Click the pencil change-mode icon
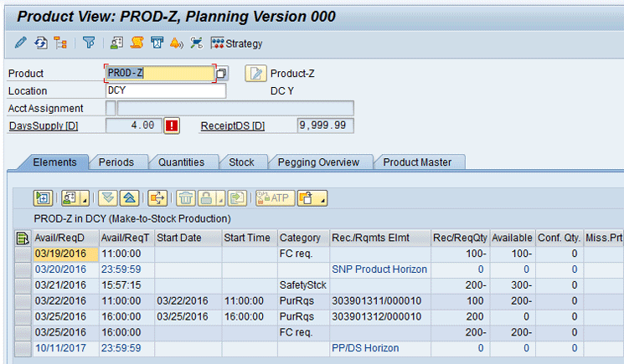 tap(21, 43)
